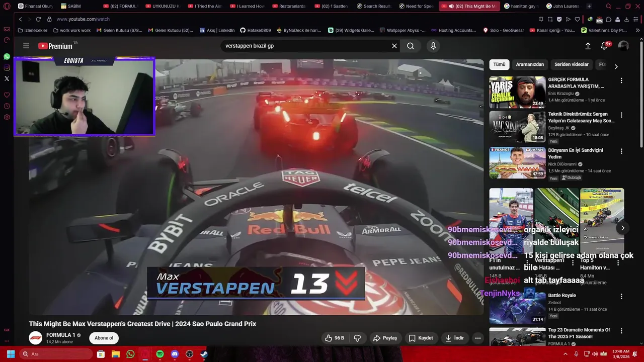Viewport: 644px width, 362px height.
Task: Share the video with Paylaş button
Action: pyautogui.click(x=385, y=338)
